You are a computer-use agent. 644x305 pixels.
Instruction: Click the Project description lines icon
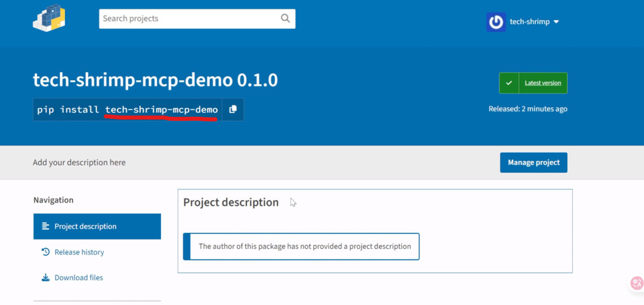45,226
